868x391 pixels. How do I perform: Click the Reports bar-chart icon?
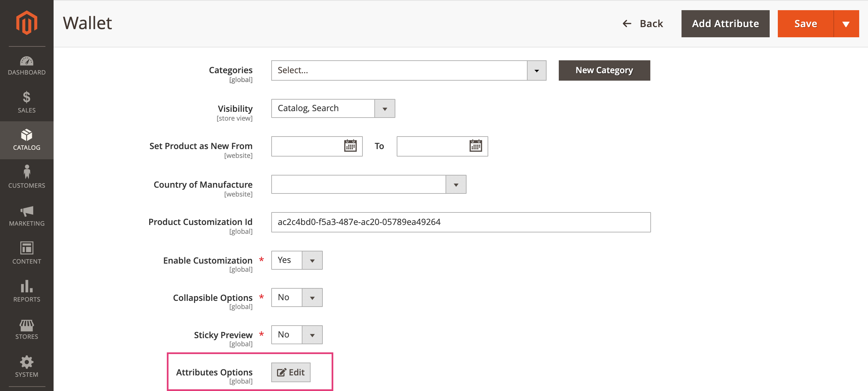[27, 290]
